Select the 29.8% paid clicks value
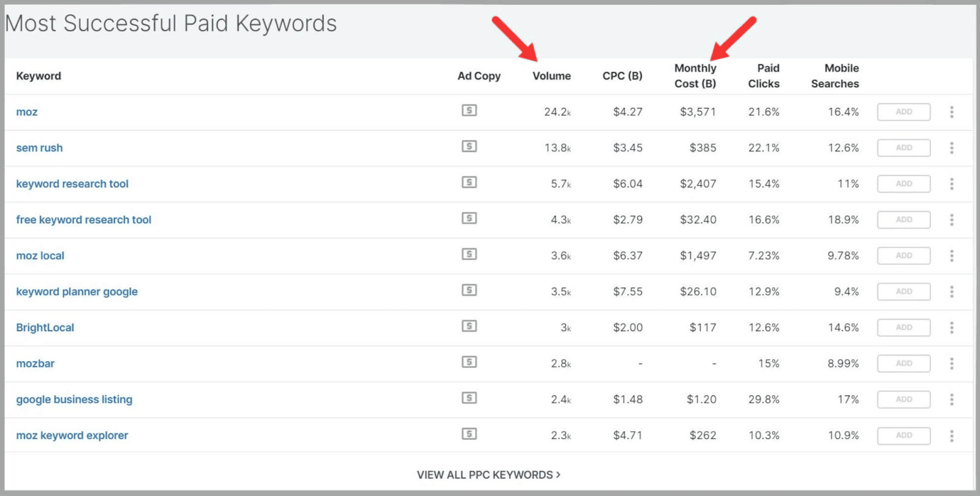This screenshot has height=496, width=980. [764, 400]
